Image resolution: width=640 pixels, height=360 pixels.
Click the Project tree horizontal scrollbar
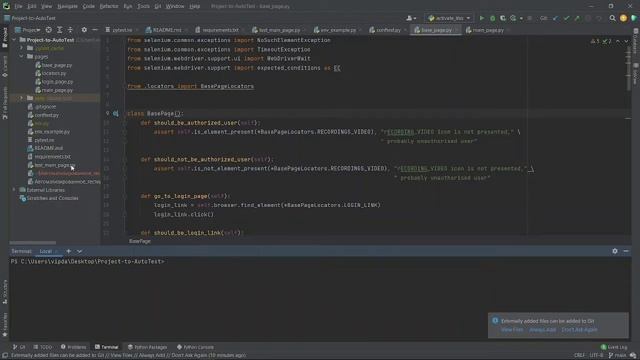tap(33, 242)
